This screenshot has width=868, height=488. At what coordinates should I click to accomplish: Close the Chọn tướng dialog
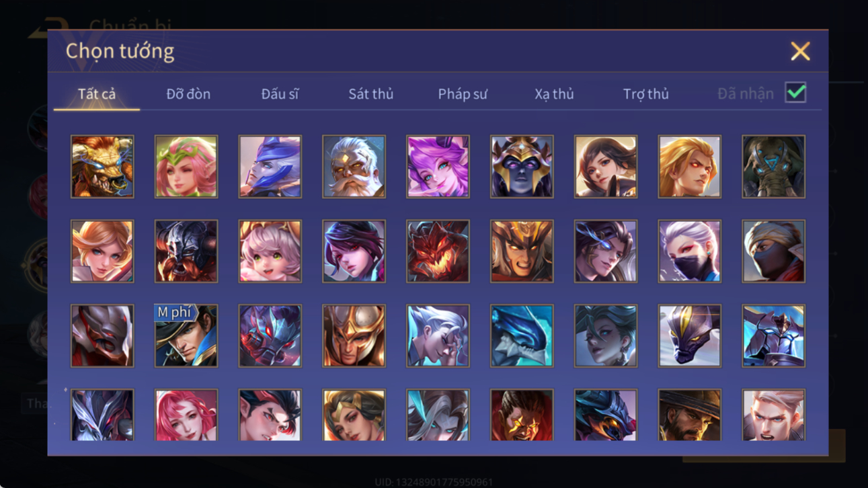tap(800, 51)
